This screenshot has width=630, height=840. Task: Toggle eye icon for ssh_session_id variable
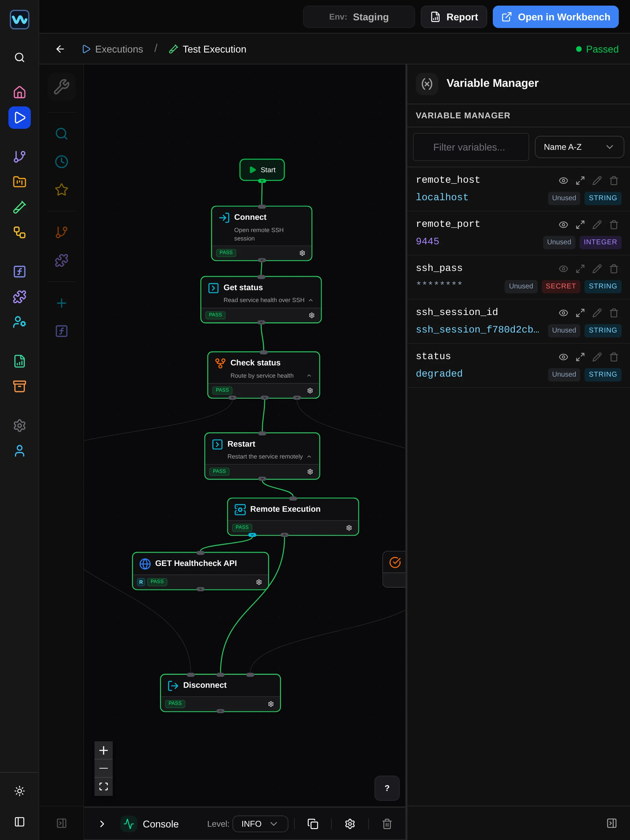click(x=563, y=313)
